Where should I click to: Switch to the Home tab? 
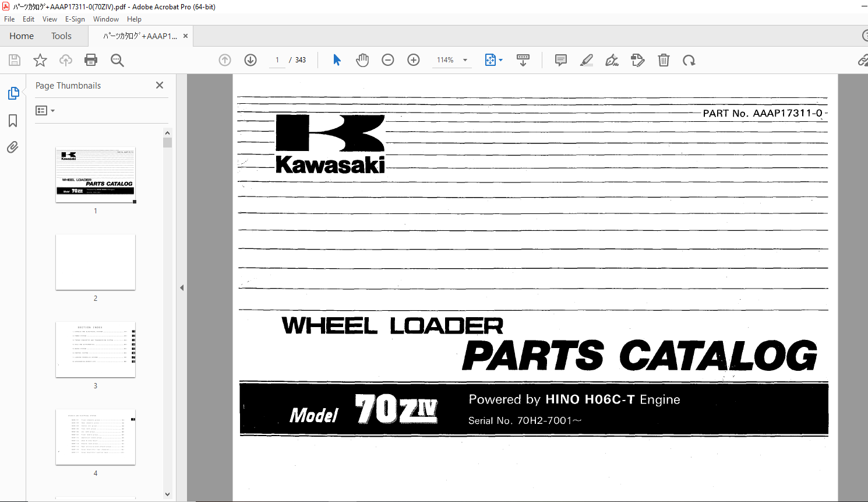tap(22, 36)
